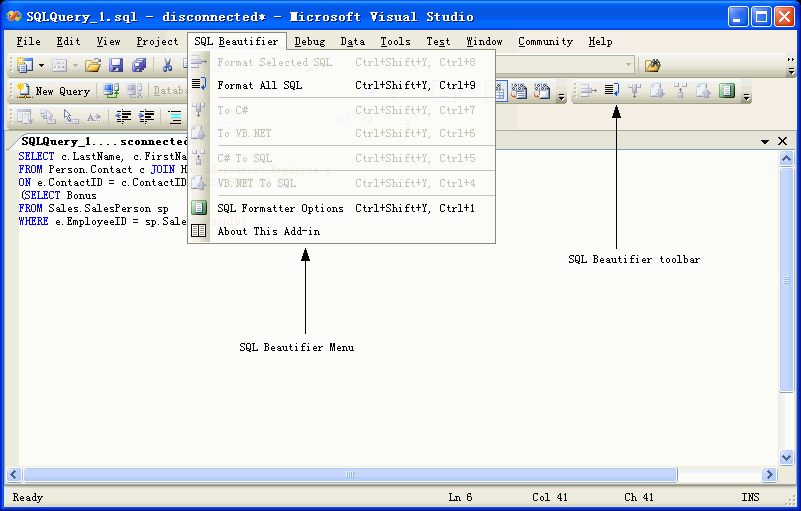This screenshot has height=511, width=801.
Task: Close the SQLQuery_1 document tab
Action: click(x=782, y=141)
